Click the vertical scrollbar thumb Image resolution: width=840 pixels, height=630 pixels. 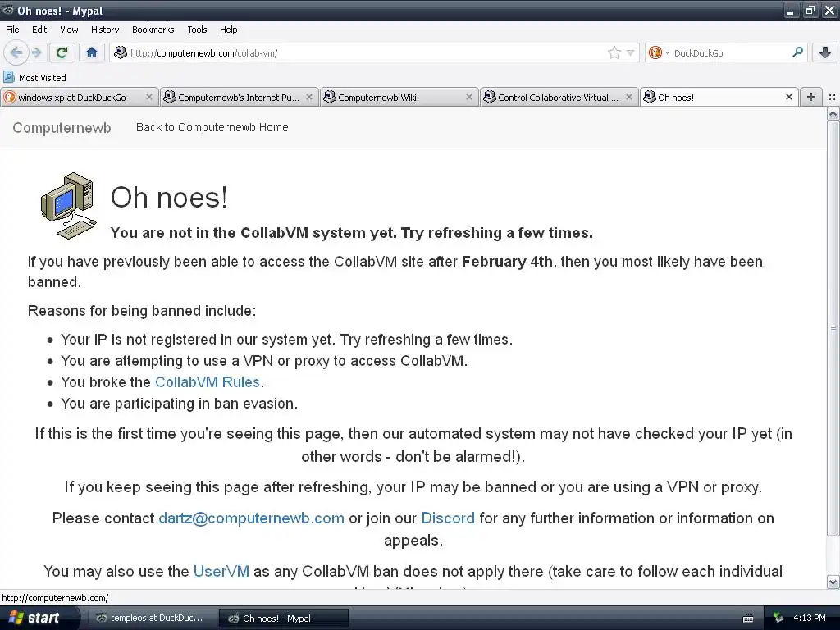tap(833, 328)
